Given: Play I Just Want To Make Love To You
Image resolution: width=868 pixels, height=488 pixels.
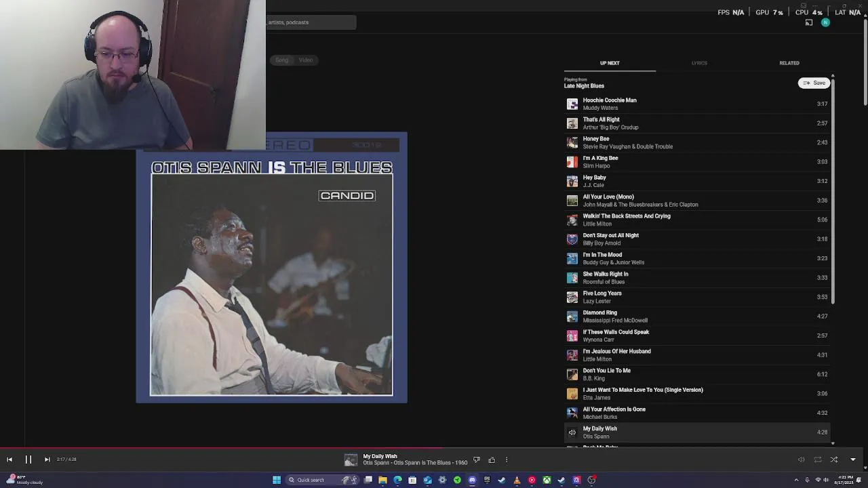Looking at the screenshot, I should pyautogui.click(x=696, y=394).
